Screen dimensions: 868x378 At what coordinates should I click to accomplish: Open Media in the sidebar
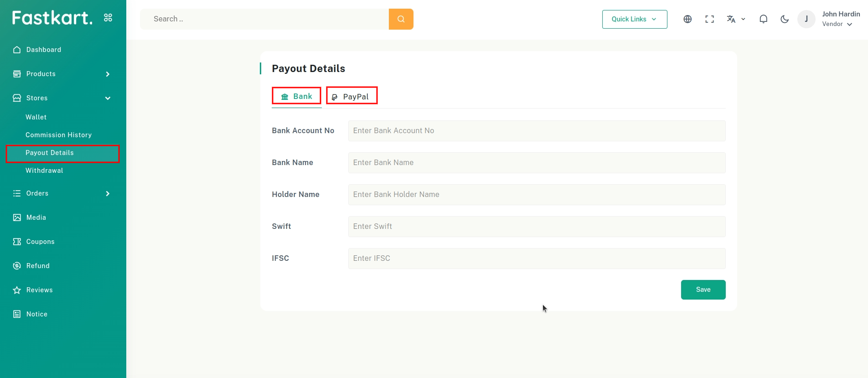[x=36, y=217]
